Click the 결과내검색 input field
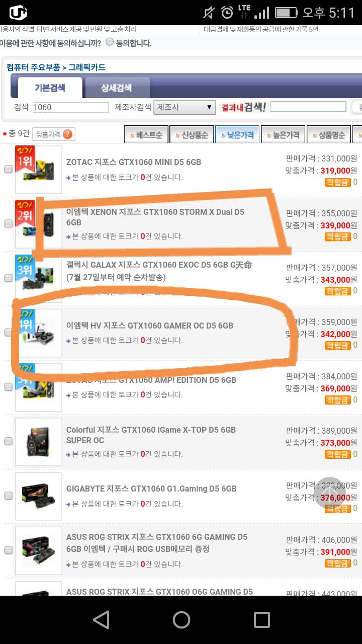 click(x=308, y=107)
